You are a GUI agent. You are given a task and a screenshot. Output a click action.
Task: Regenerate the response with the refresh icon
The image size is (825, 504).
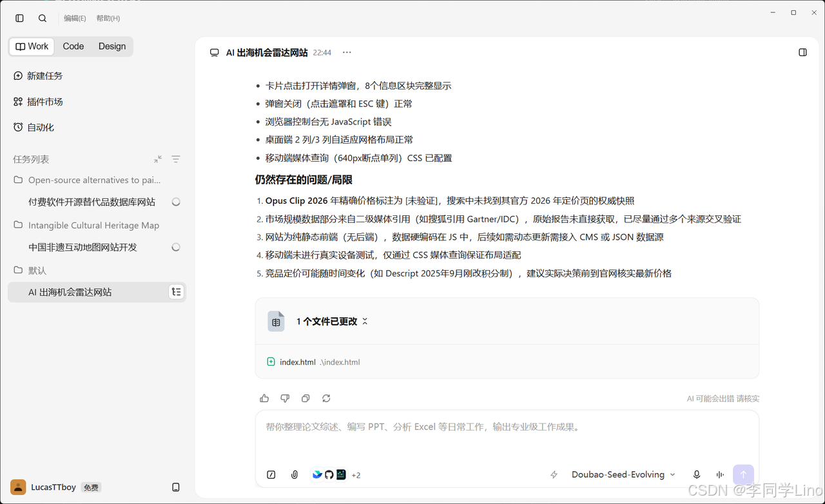point(326,398)
